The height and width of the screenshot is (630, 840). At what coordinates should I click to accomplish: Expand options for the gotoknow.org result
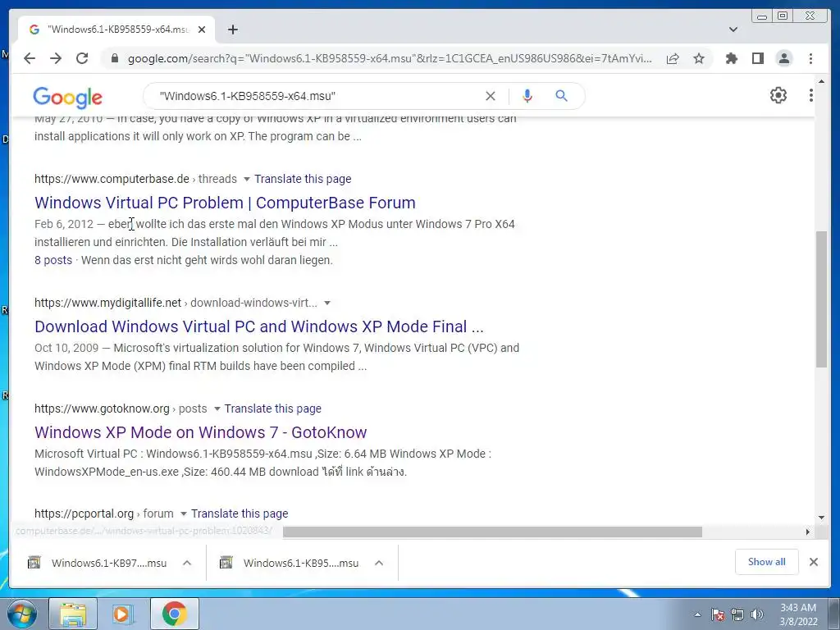click(x=217, y=409)
